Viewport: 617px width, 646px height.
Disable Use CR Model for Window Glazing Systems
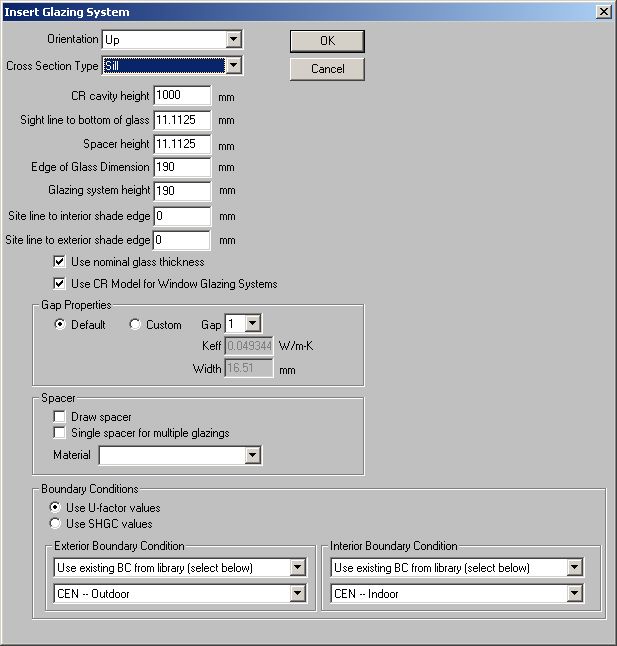pyautogui.click(x=60, y=284)
